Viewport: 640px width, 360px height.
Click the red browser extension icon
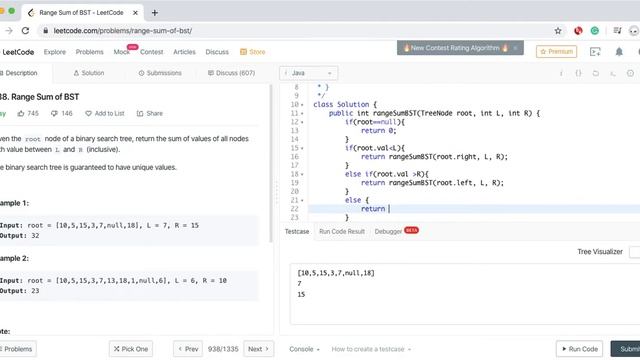pos(578,31)
